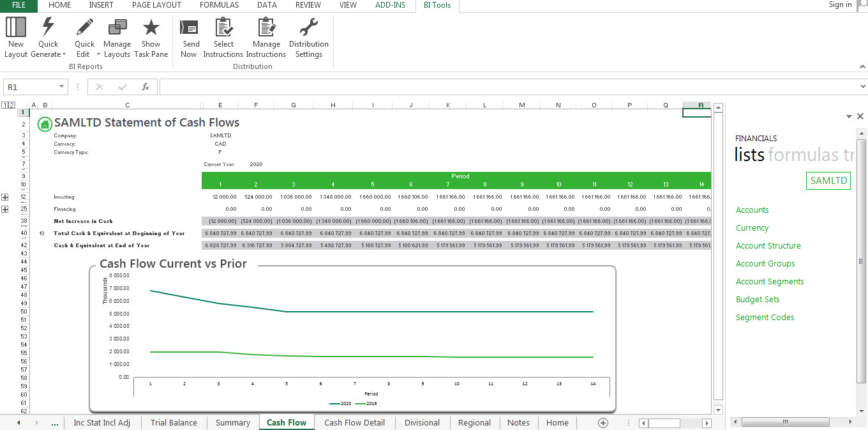Switch to the Cash Flow Detail sheet

pyautogui.click(x=354, y=422)
